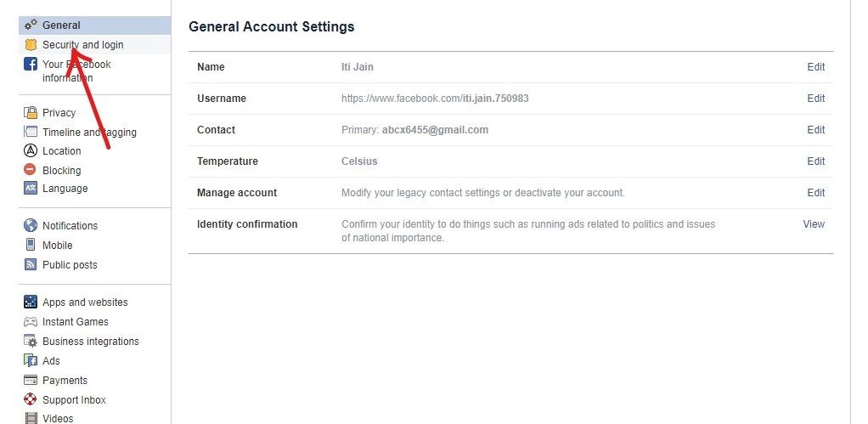The width and height of the screenshot is (868, 424).
Task: Click the name value Iti Jain
Action: [357, 67]
